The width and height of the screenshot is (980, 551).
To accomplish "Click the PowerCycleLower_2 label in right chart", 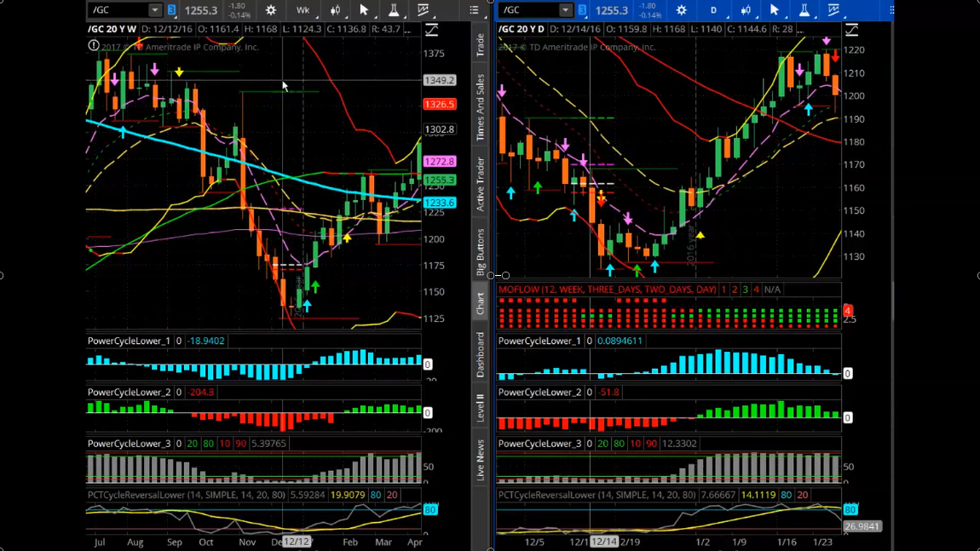I will 539,393.
